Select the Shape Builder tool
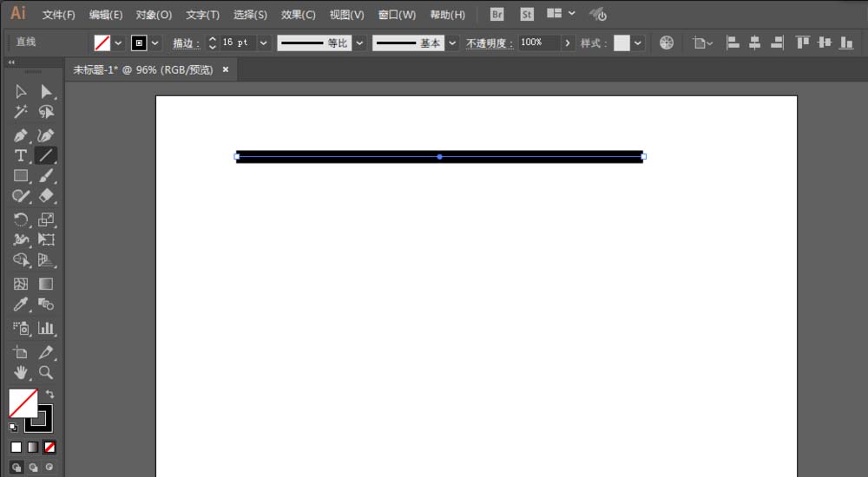 point(21,260)
